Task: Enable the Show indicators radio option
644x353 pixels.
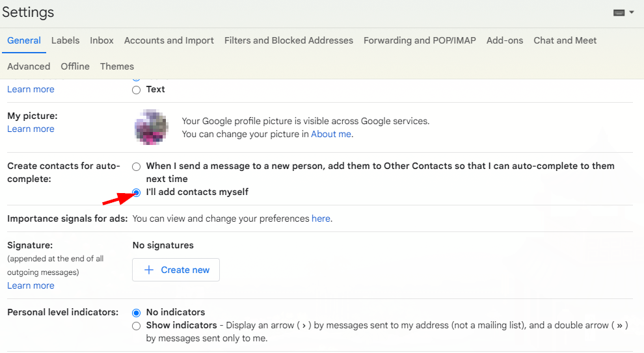Action: (x=137, y=326)
